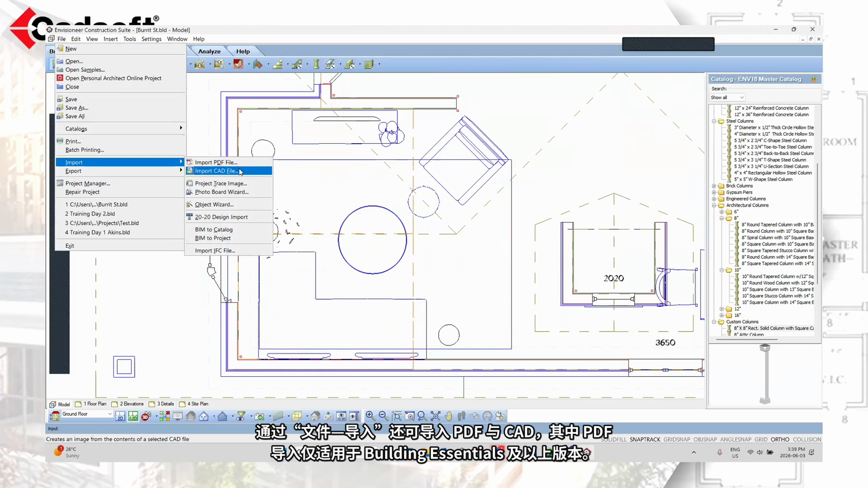Choose Import CAD File from the submenu
The height and width of the screenshot is (488, 868).
(228, 171)
